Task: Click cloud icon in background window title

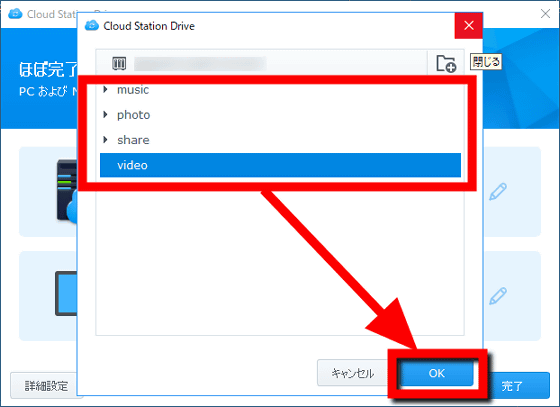Action: click(15, 14)
